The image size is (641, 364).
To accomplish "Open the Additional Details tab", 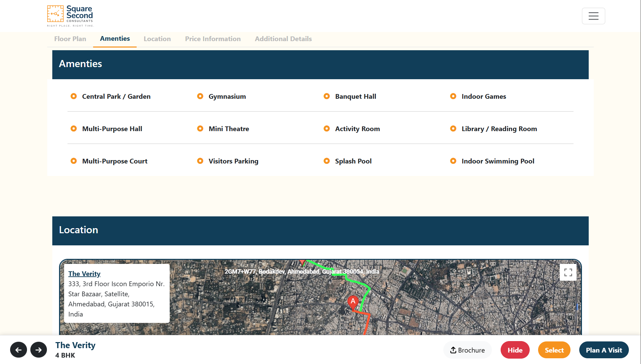I will tap(283, 39).
